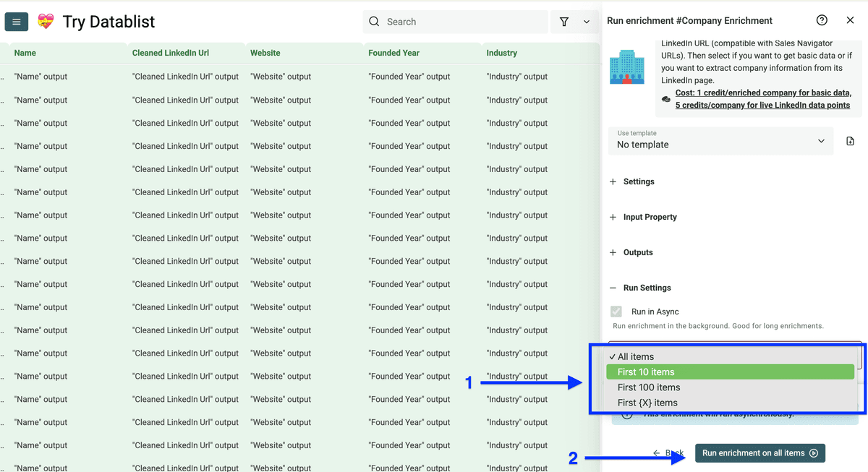
Task: Choose First {X} items option
Action: 730,403
